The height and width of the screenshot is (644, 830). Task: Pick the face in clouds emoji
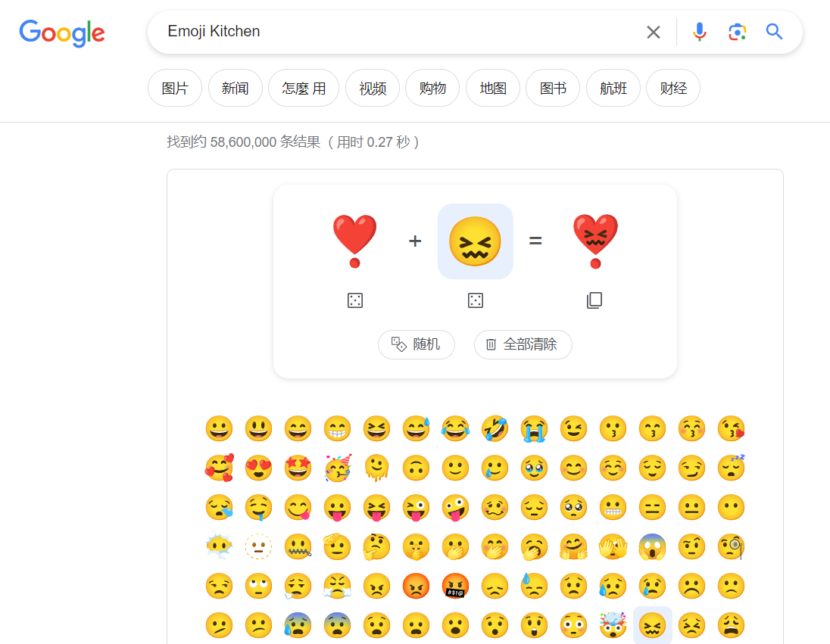pos(219,546)
